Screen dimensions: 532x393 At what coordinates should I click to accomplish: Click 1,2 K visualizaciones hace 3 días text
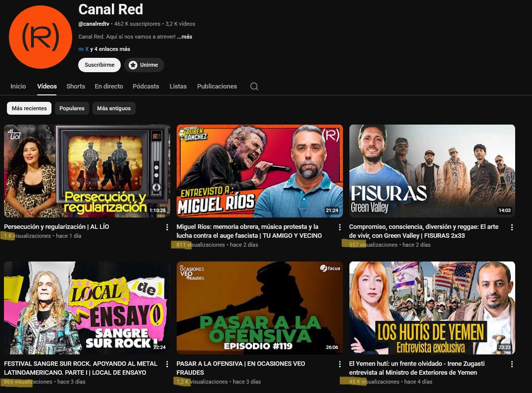pyautogui.click(x=219, y=382)
